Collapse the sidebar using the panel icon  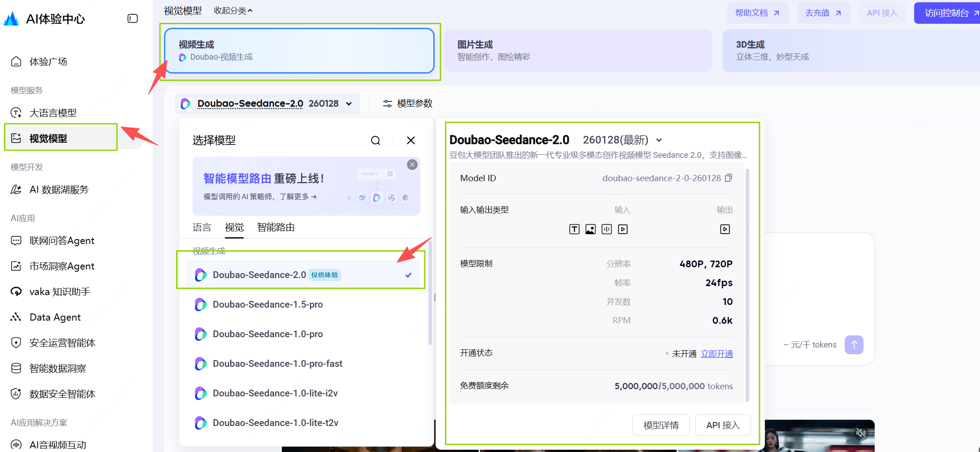click(x=132, y=18)
